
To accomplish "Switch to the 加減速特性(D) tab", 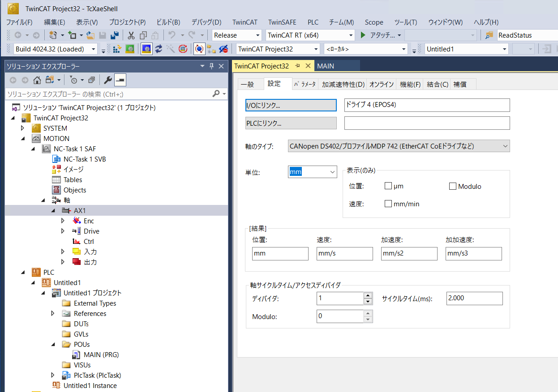I will coord(343,84).
